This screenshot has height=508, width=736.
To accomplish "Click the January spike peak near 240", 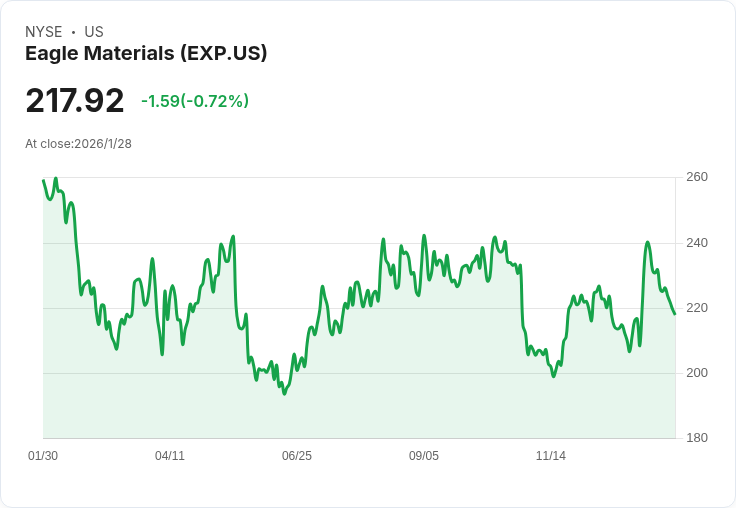I will point(648,242).
